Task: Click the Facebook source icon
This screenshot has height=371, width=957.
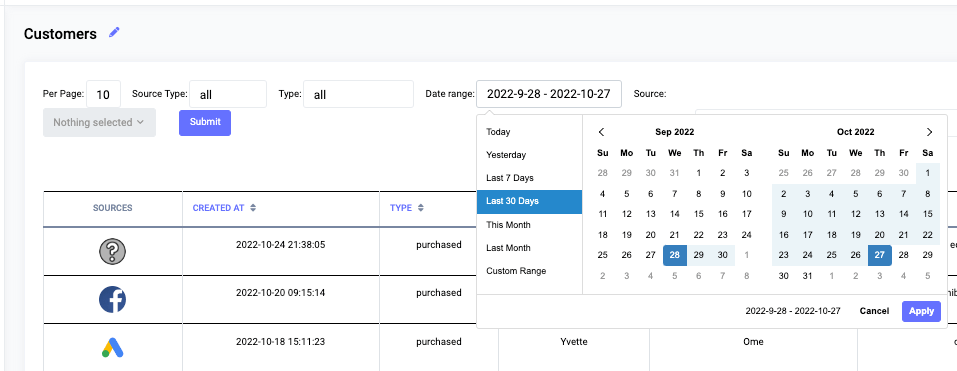Action: (112, 300)
